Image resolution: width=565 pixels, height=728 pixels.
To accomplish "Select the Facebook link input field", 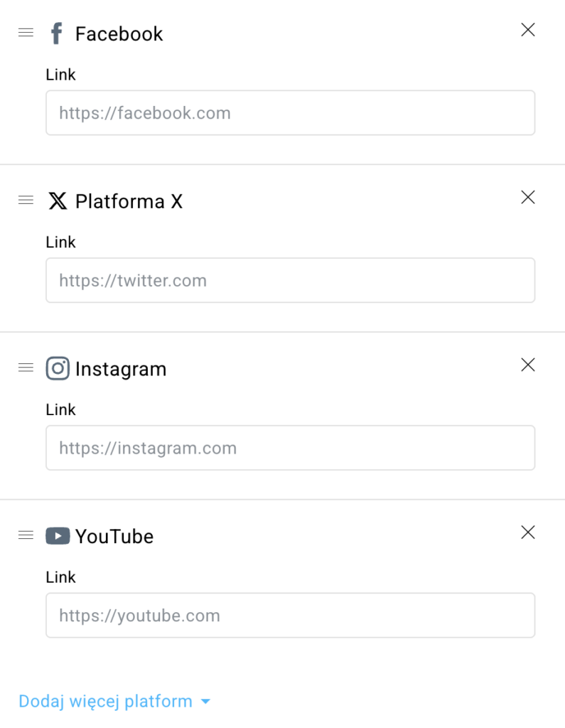I will (x=290, y=112).
